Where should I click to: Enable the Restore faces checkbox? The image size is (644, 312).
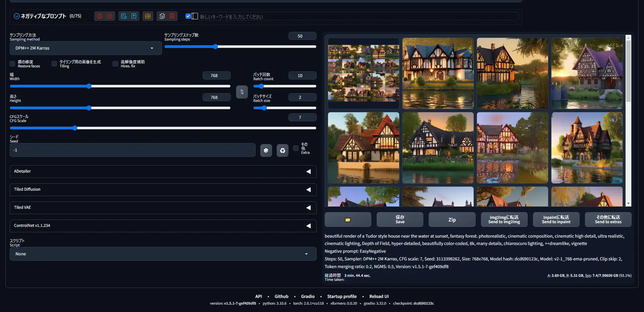pyautogui.click(x=12, y=64)
